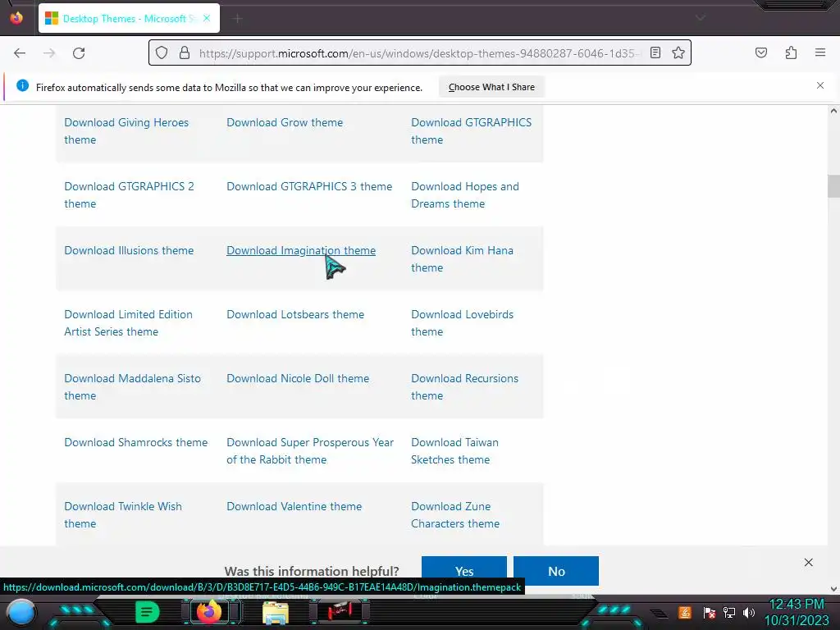Select the Desktop Themes - Microsoft tab
Screen dimensions: 840x630
[129, 18]
